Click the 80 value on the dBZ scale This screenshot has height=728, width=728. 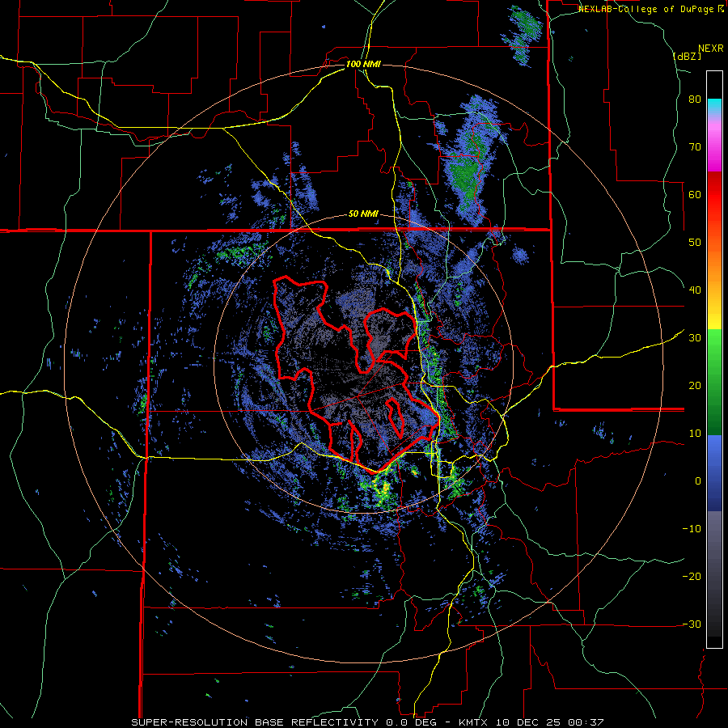[x=695, y=99]
